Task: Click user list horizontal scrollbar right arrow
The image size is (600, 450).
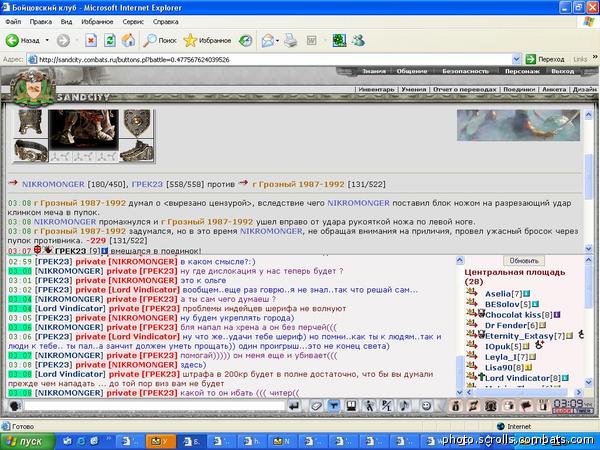Action: click(x=578, y=392)
